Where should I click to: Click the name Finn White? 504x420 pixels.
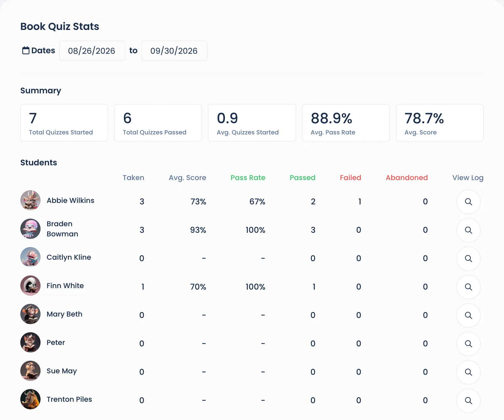pos(65,286)
